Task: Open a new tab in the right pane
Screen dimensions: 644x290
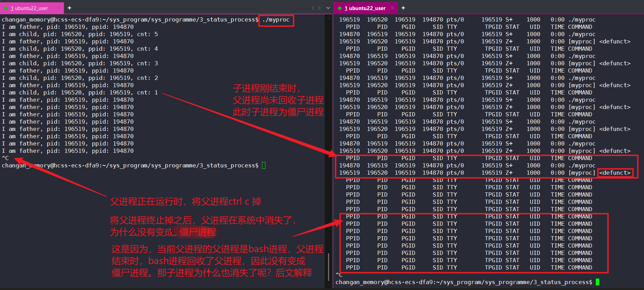Action: [x=403, y=8]
